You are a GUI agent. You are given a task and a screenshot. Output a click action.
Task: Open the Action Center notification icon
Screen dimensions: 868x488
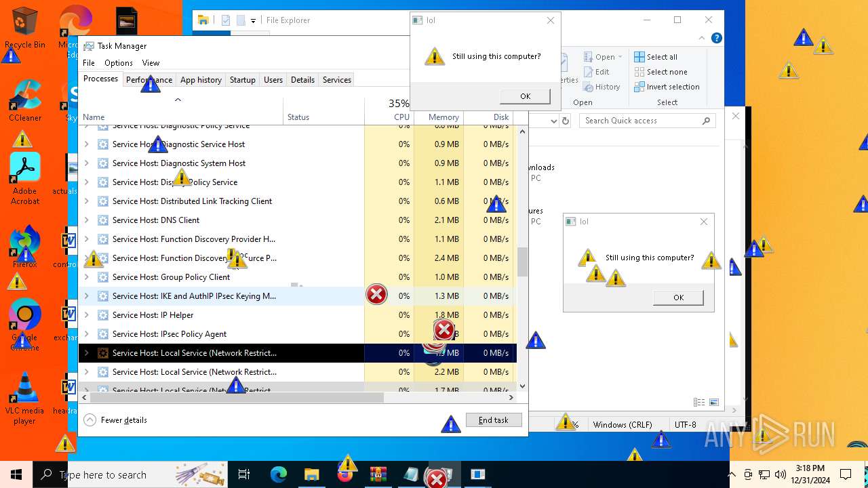point(846,474)
